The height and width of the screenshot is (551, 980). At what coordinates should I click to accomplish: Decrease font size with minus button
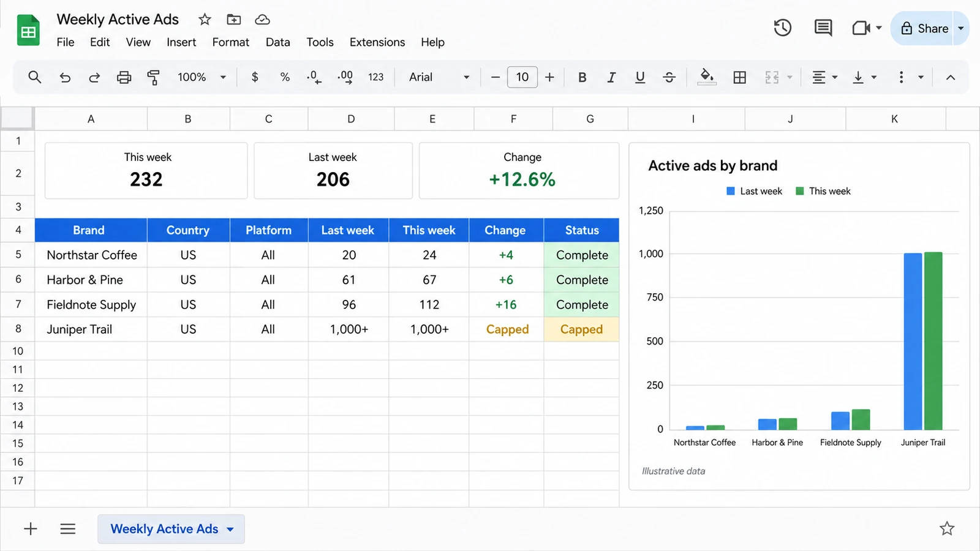point(496,77)
